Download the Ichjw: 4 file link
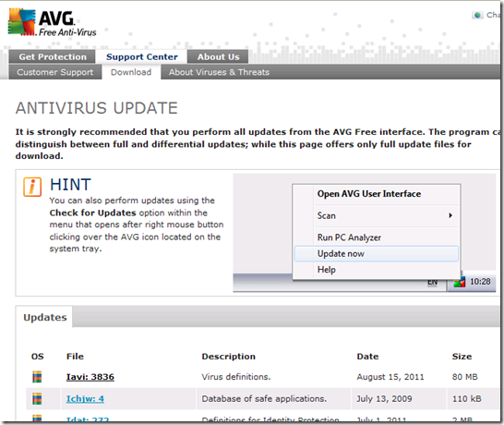 (x=85, y=398)
